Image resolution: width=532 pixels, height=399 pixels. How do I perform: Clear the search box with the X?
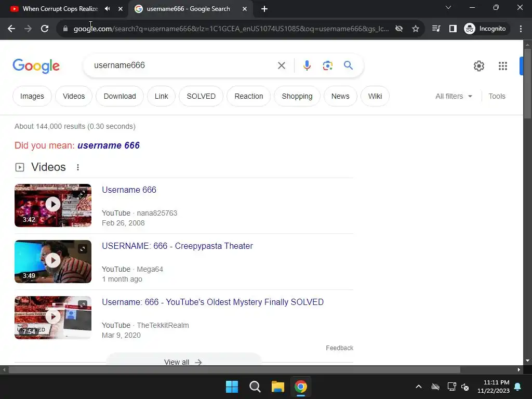282,65
